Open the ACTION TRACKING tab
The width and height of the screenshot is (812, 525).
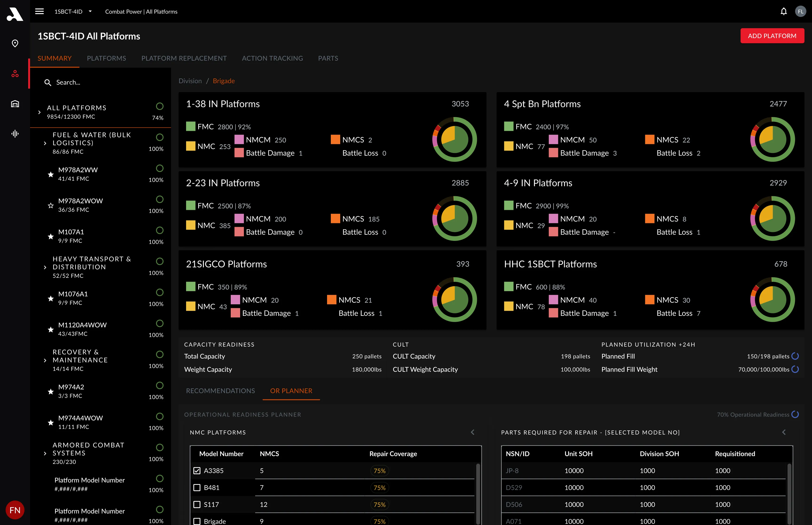(272, 58)
